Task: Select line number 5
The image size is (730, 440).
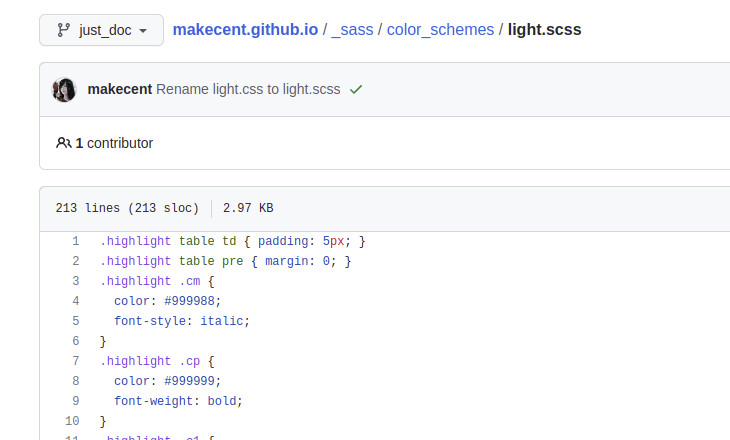Action: [76, 321]
